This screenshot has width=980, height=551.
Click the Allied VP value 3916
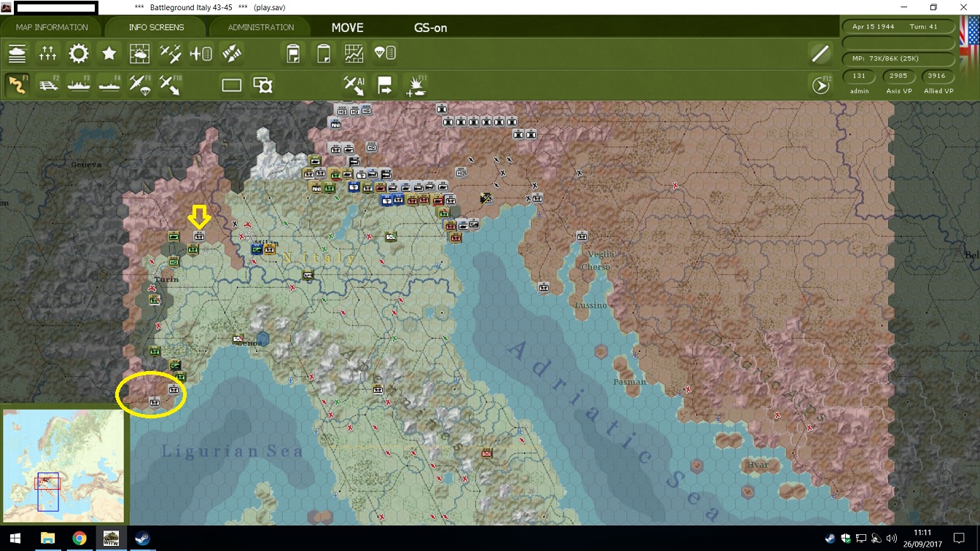(938, 76)
